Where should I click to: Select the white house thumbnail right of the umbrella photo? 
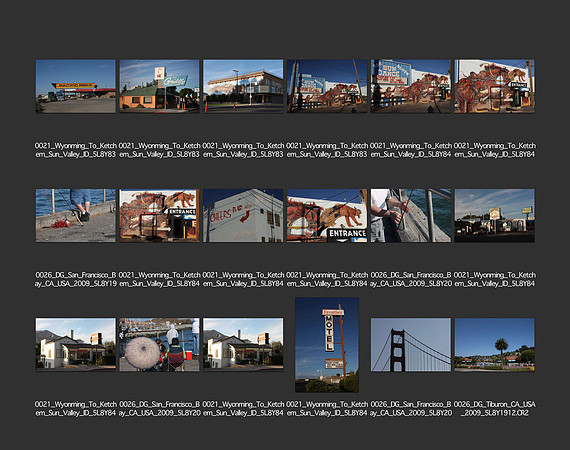pos(243,345)
